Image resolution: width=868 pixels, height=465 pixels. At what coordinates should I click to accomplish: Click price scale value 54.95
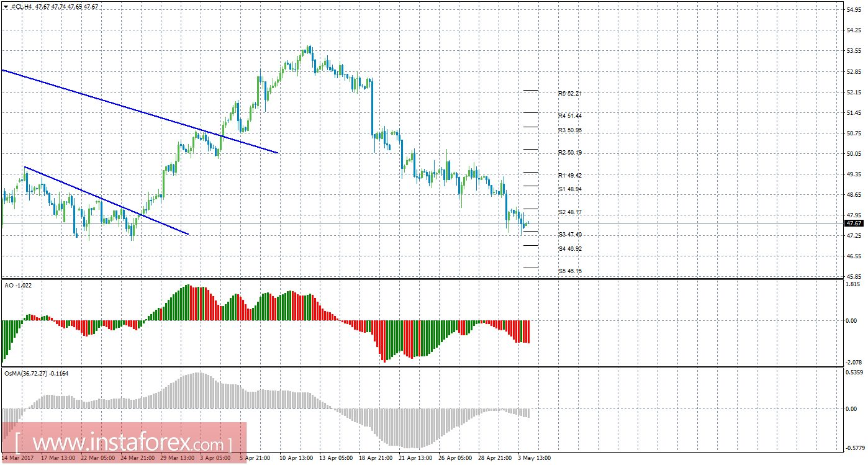click(x=854, y=10)
